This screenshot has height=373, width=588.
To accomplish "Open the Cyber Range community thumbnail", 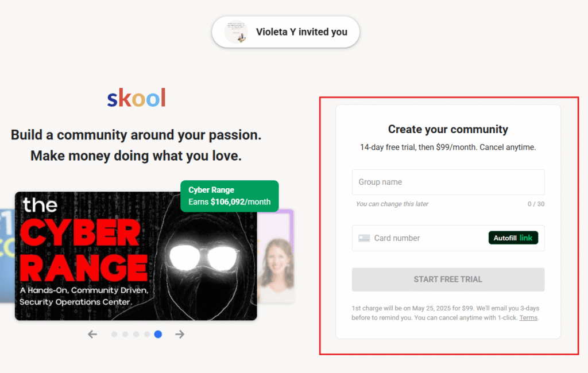I will 136,256.
